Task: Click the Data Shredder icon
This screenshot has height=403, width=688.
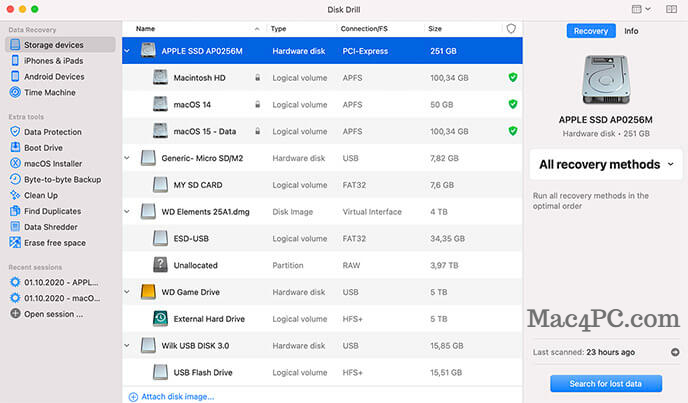Action: (15, 227)
